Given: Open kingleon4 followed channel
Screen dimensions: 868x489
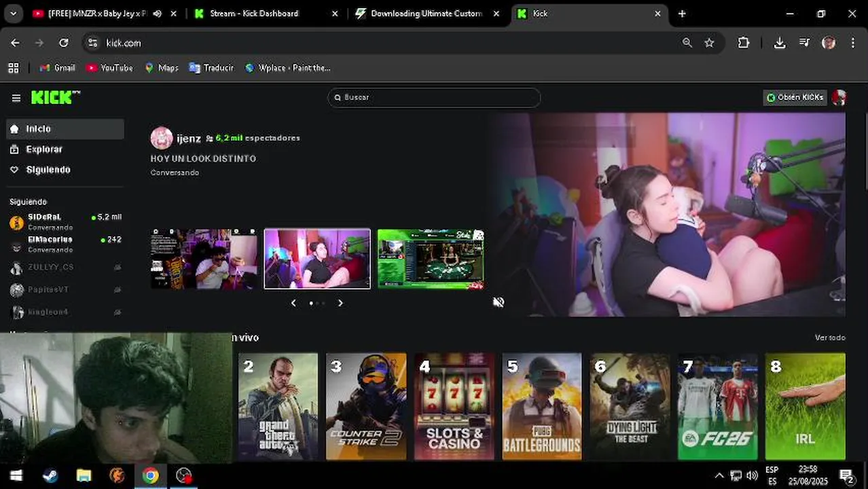Looking at the screenshot, I should [65, 312].
